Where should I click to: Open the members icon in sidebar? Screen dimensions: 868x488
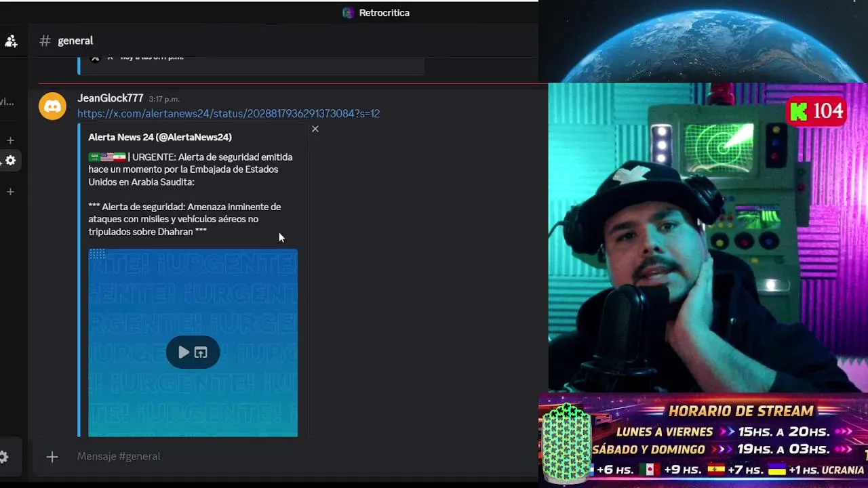click(x=11, y=41)
